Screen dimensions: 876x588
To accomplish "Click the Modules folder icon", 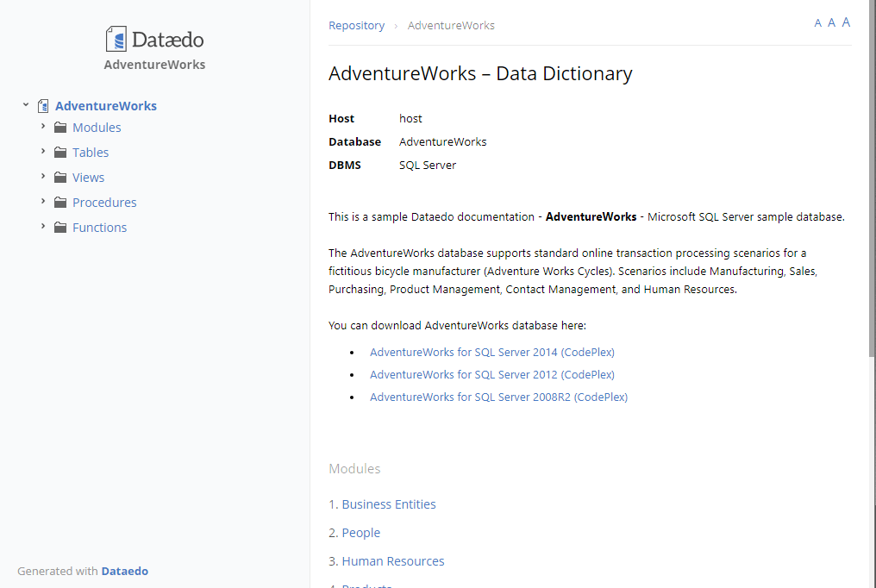I will click(x=60, y=128).
